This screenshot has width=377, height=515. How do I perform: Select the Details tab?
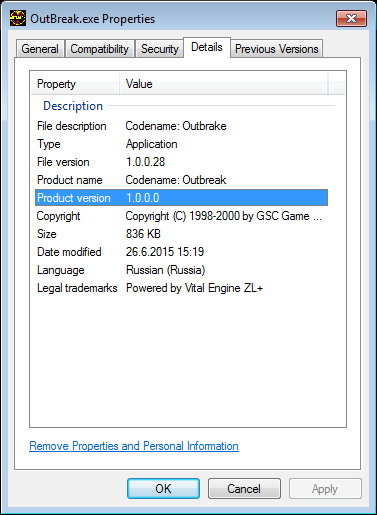207,47
